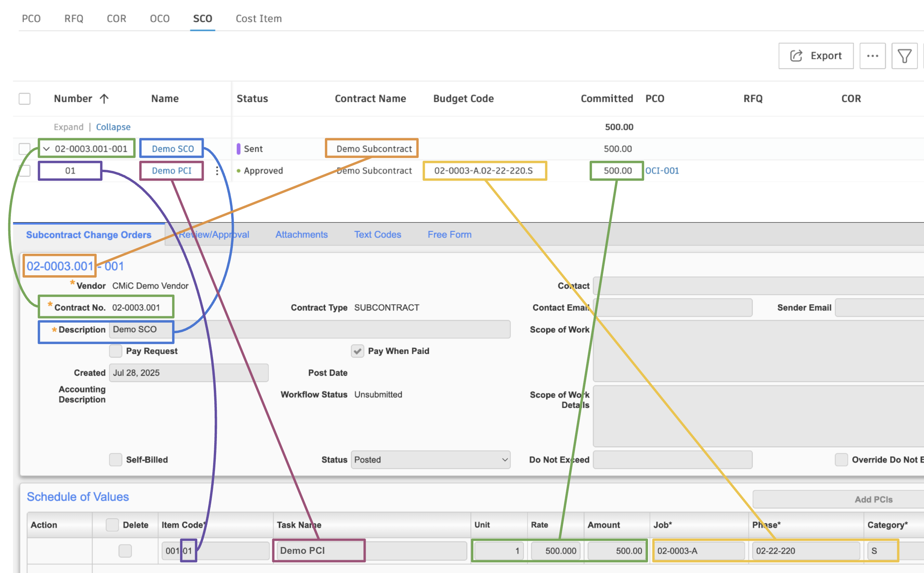924x573 pixels.
Task: Open the Demo PCI link
Action: (172, 171)
